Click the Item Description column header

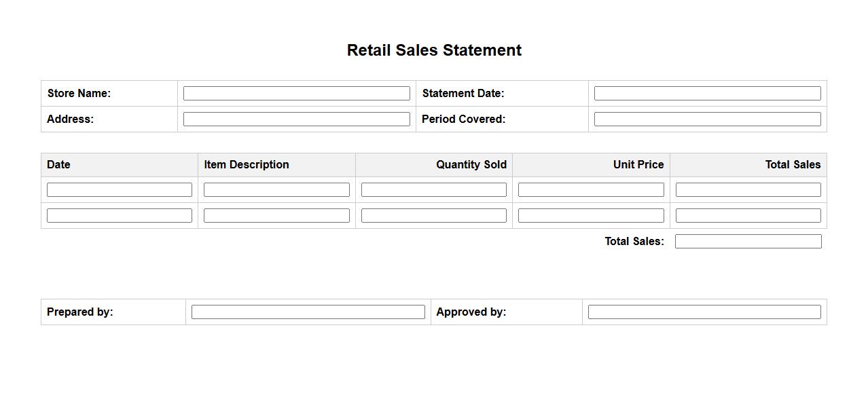(247, 165)
